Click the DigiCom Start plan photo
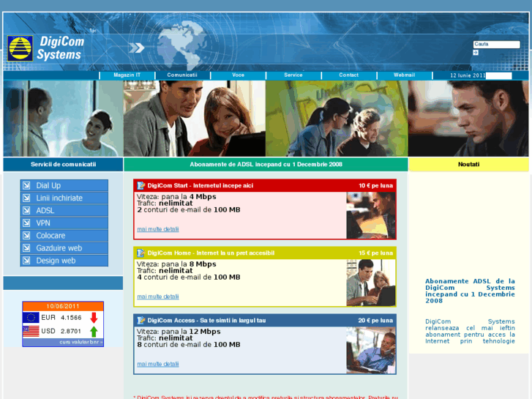This screenshot has height=399, width=532. pyautogui.click(x=371, y=215)
